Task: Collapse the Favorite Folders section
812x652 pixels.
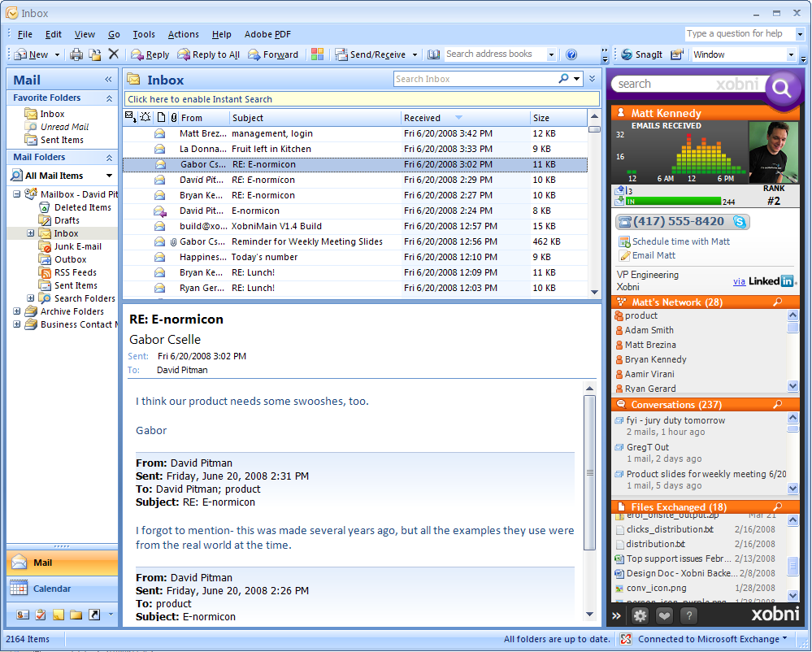Action: tap(109, 98)
